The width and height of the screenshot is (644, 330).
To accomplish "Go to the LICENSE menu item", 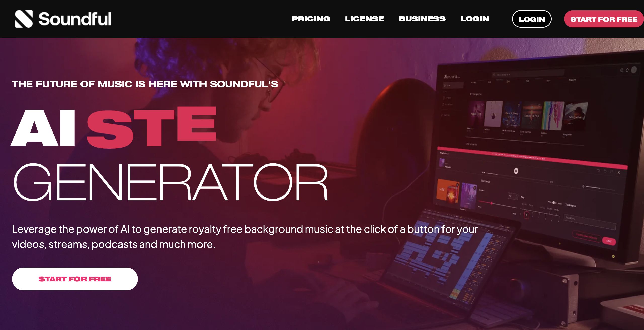I will click(x=364, y=19).
